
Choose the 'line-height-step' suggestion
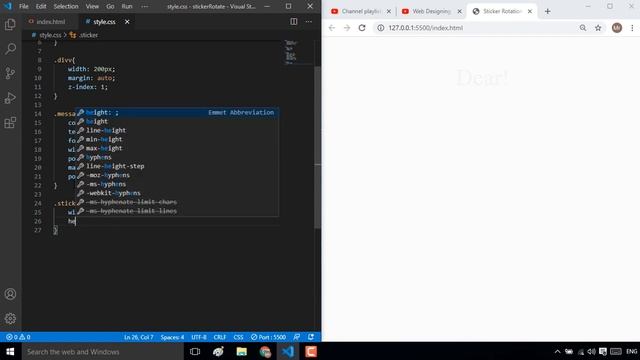pos(177,166)
